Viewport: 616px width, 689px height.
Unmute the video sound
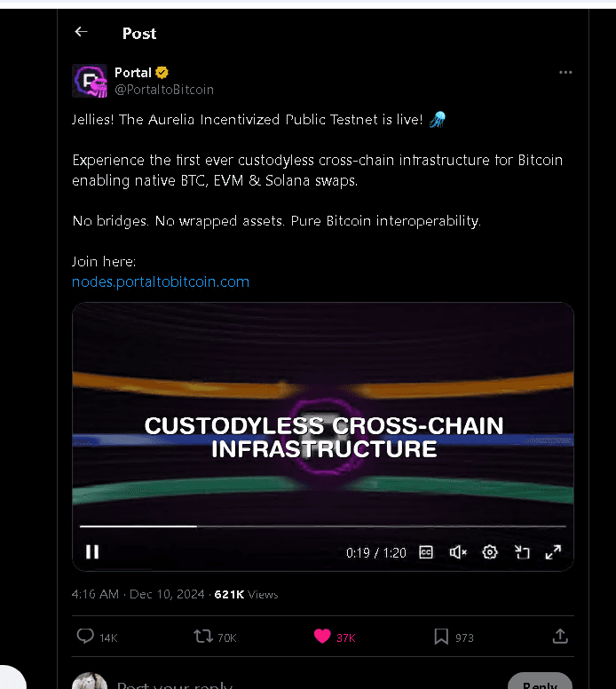pyautogui.click(x=458, y=552)
